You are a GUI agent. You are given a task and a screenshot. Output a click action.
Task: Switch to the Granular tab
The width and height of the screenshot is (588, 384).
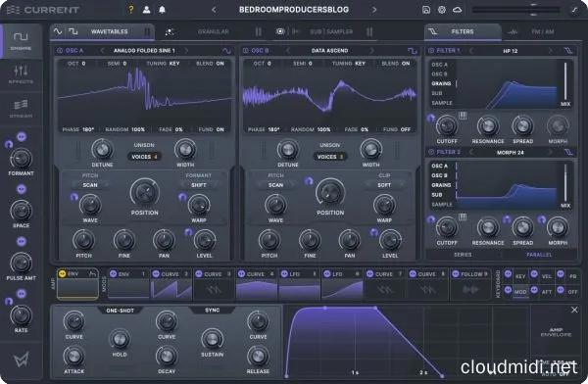[x=213, y=32]
